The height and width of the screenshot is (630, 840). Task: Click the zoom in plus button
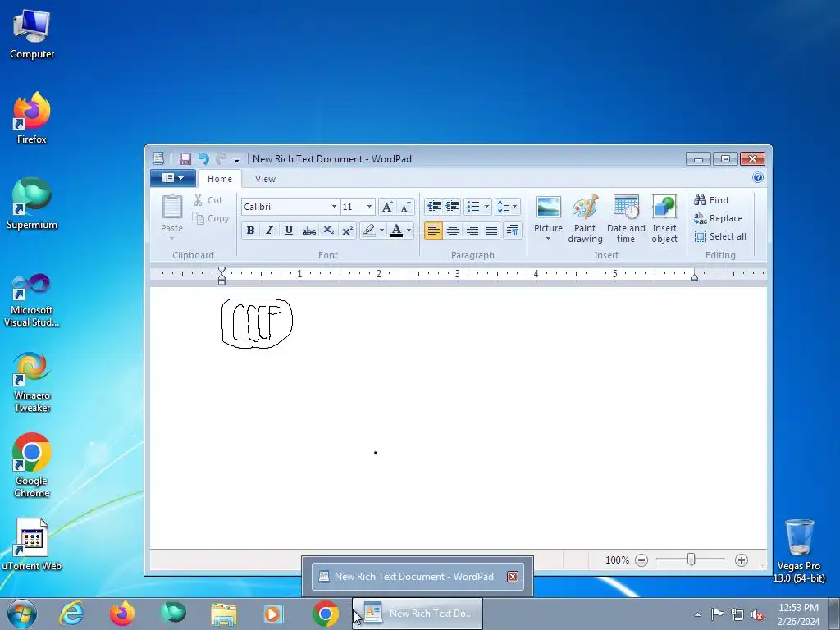(742, 560)
